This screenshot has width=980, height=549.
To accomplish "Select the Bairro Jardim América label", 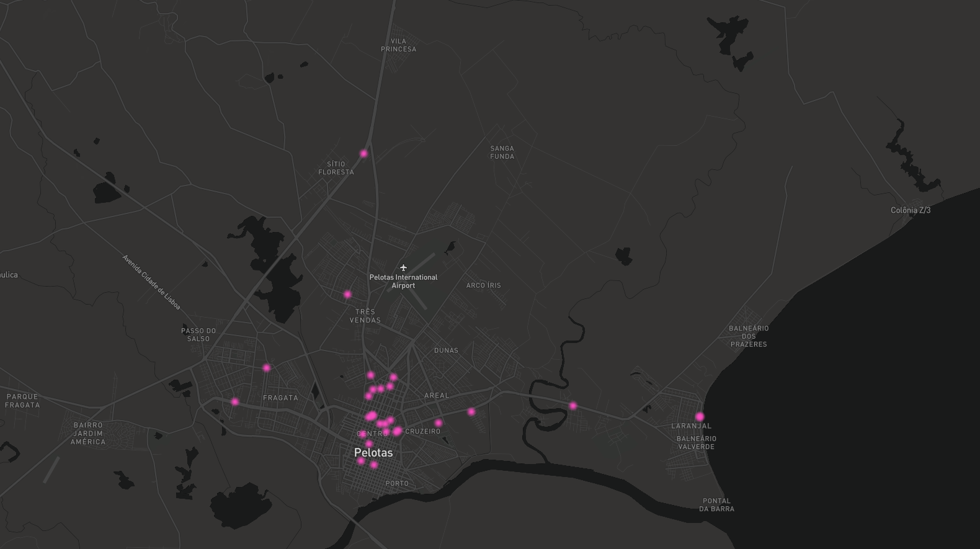I will click(88, 434).
